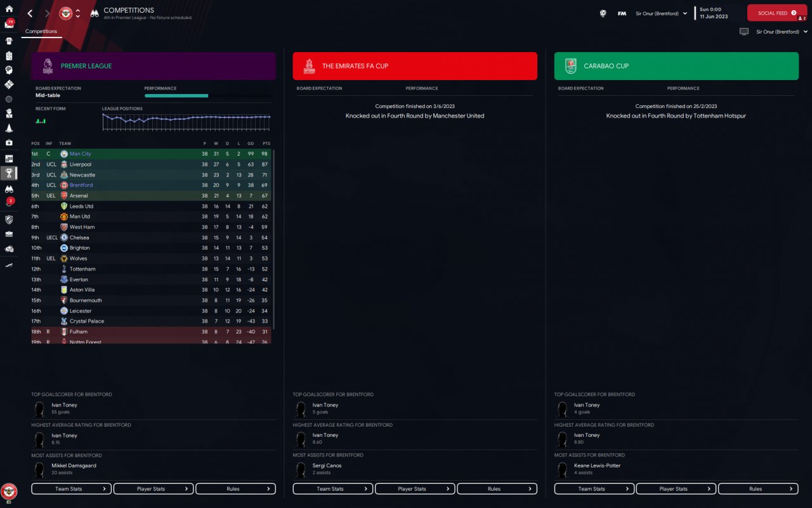The height and width of the screenshot is (508, 812).
Task: Click the Brentford crest in the top bar
Action: pos(66,13)
